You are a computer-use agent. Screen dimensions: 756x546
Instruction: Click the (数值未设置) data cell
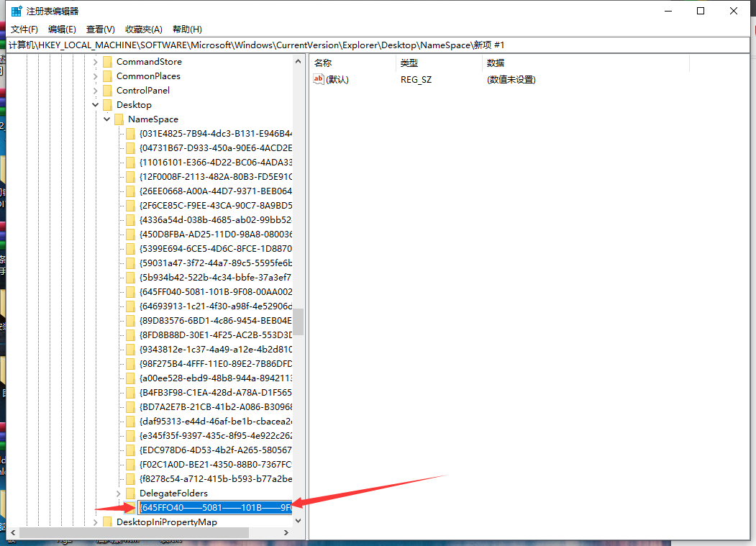(511, 80)
